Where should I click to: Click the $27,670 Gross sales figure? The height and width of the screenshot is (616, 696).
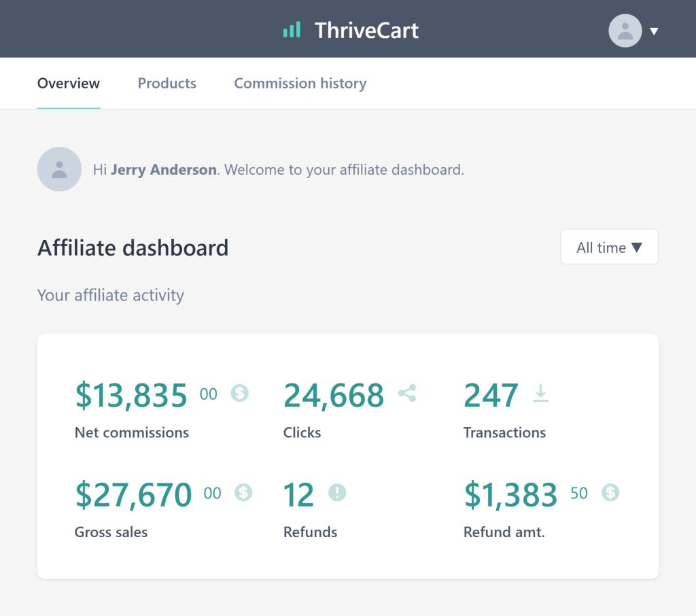click(x=148, y=494)
